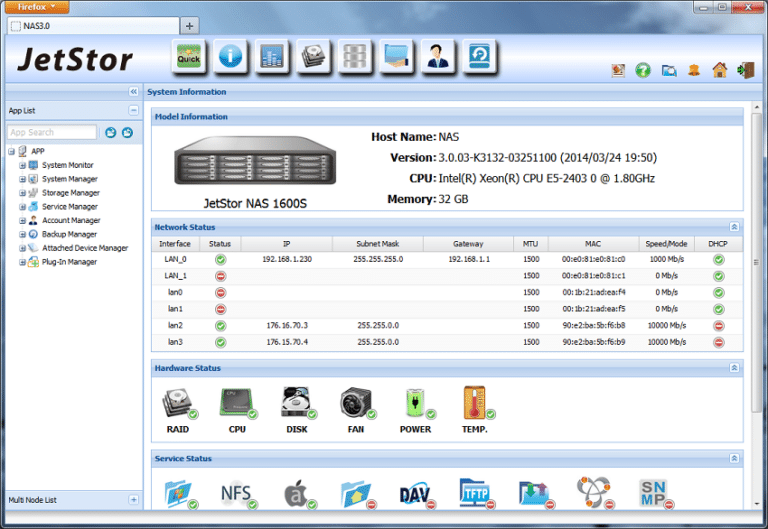Select Storage Manager in the tree
Image resolution: width=768 pixels, height=529 pixels.
pos(71,193)
